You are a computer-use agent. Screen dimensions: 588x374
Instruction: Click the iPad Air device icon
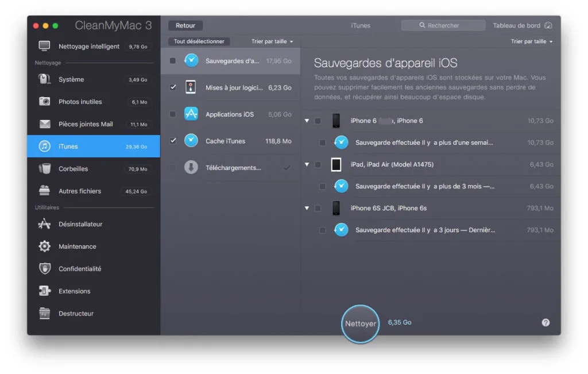coord(336,164)
